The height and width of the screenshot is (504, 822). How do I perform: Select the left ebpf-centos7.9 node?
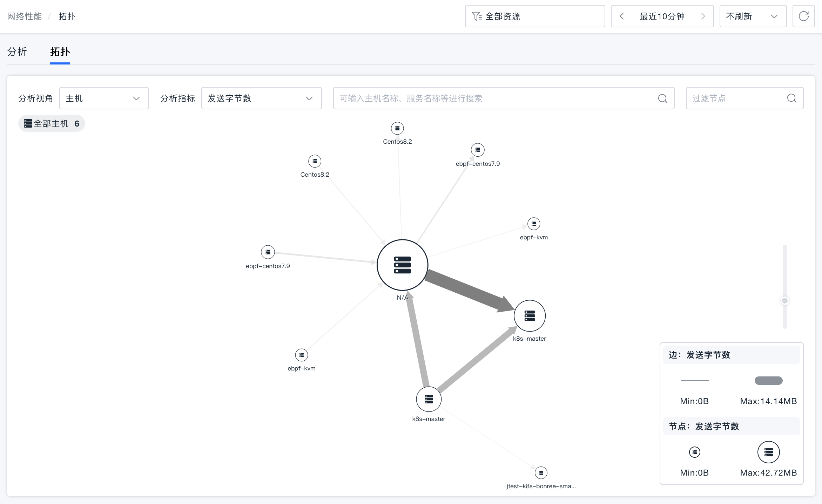click(268, 252)
